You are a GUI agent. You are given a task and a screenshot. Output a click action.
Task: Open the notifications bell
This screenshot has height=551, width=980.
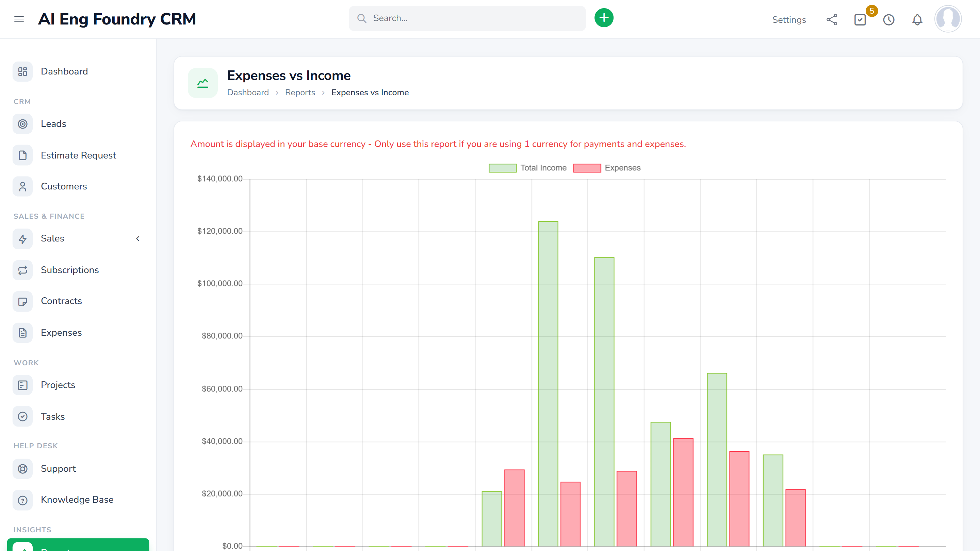[x=917, y=20]
